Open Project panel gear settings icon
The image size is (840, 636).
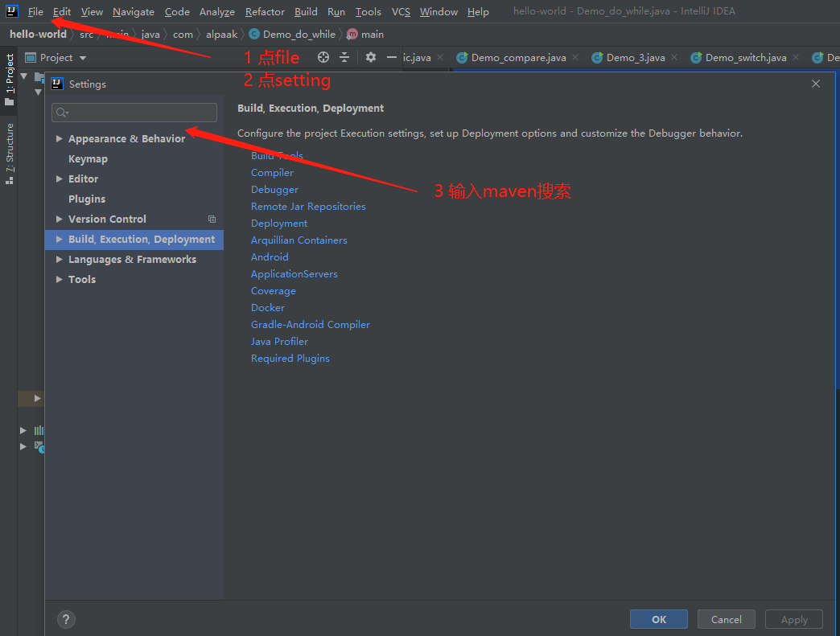tap(371, 57)
